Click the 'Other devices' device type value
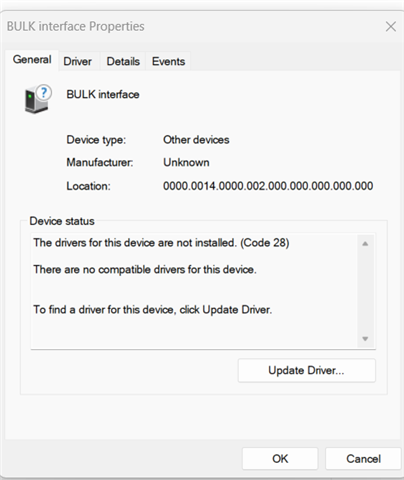404x480 pixels. coord(196,140)
